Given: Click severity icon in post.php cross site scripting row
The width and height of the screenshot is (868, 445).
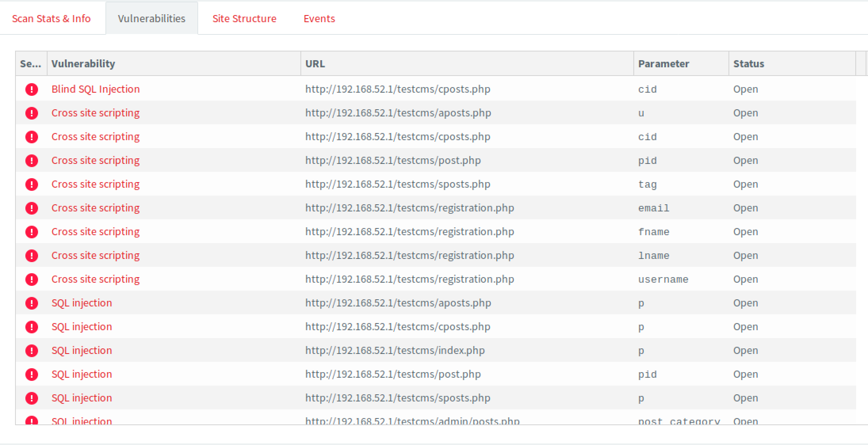Looking at the screenshot, I should point(32,160).
